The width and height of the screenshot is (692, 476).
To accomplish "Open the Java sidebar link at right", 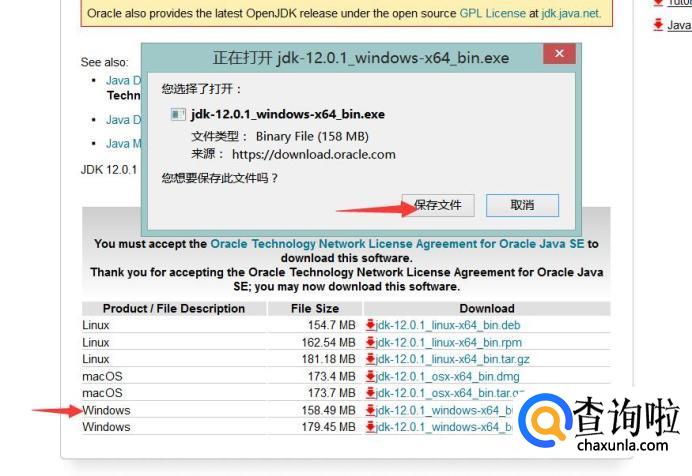I will click(679, 25).
